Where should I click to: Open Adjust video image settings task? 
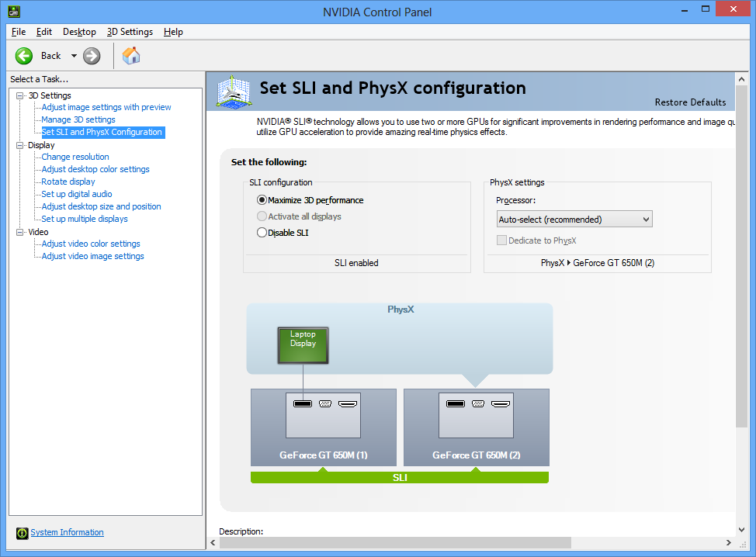[x=92, y=256]
